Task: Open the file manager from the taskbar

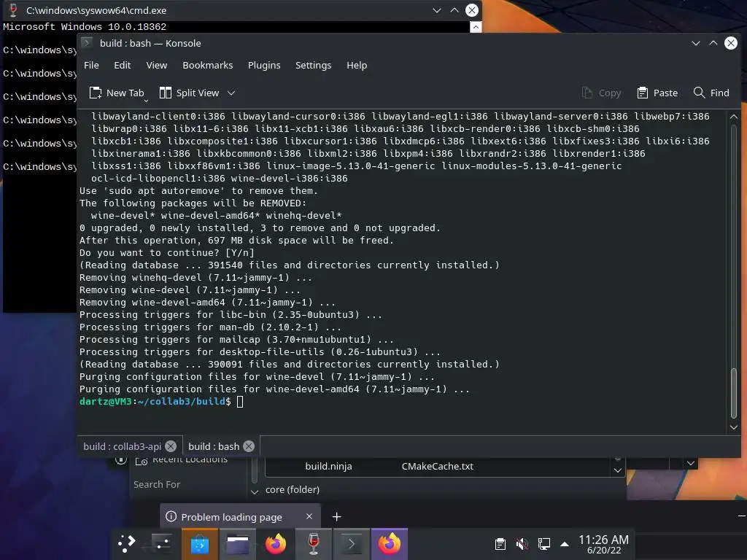Action: click(x=237, y=543)
